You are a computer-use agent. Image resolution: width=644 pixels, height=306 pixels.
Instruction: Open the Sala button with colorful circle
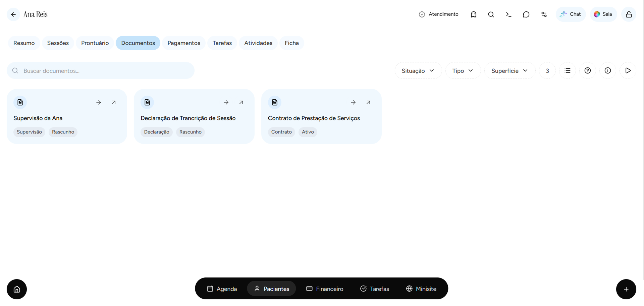click(x=603, y=14)
